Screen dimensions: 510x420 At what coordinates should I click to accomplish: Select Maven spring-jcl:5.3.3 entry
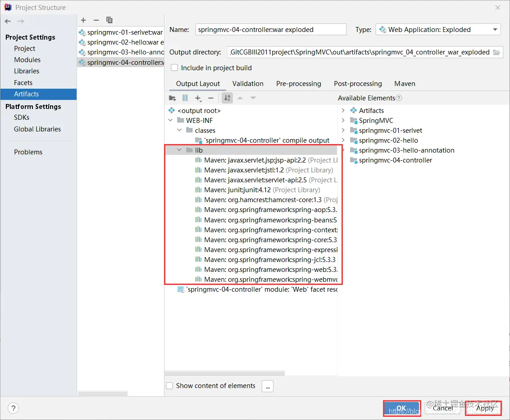click(265, 260)
